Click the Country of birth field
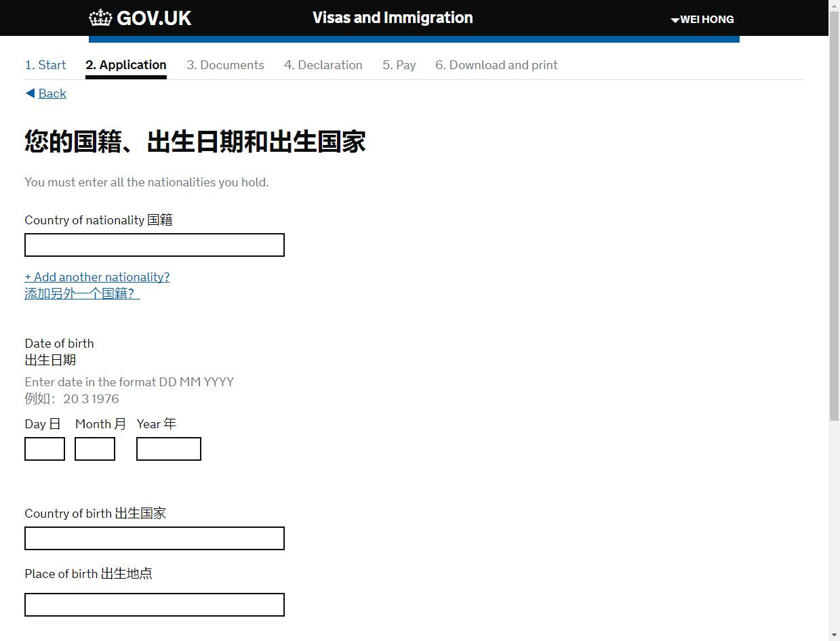This screenshot has width=840, height=641. coord(155,539)
